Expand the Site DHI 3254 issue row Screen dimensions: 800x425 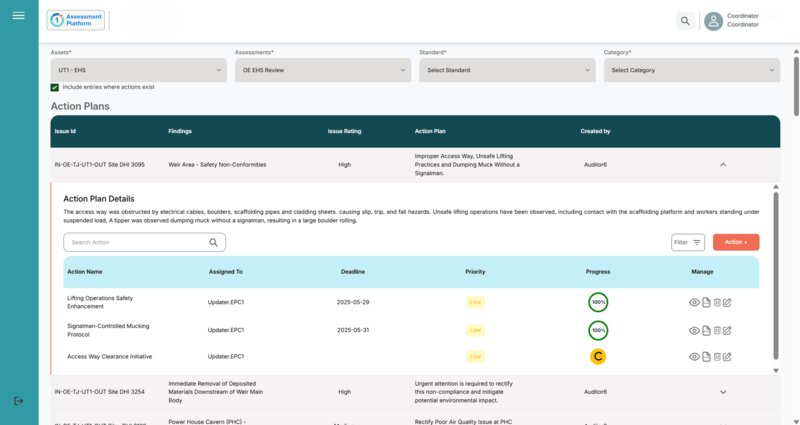(723, 392)
